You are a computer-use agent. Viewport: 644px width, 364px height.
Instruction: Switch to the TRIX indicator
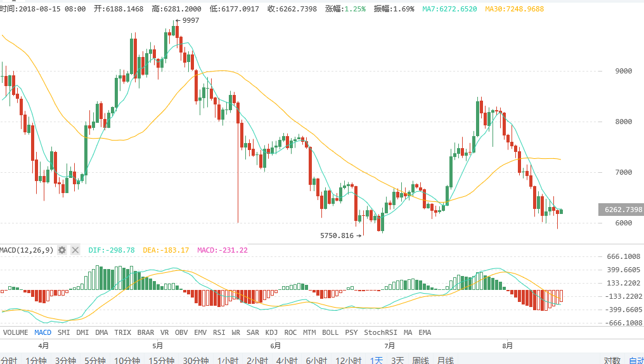pyautogui.click(x=122, y=332)
